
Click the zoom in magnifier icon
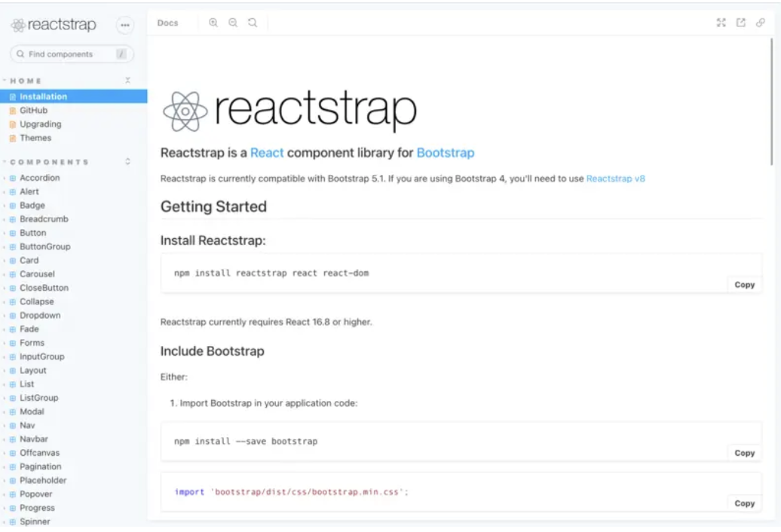tap(213, 23)
